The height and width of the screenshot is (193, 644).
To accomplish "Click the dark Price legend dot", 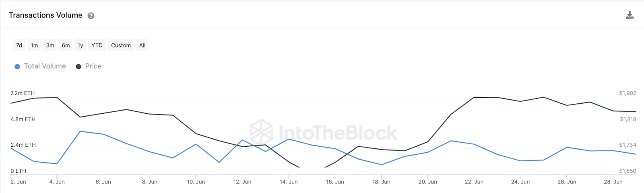I will point(78,67).
